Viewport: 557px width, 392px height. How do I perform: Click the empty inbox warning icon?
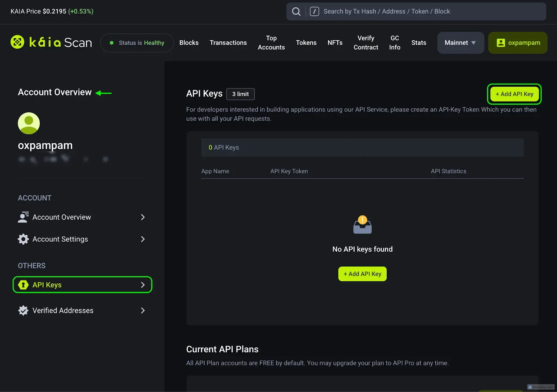(362, 225)
